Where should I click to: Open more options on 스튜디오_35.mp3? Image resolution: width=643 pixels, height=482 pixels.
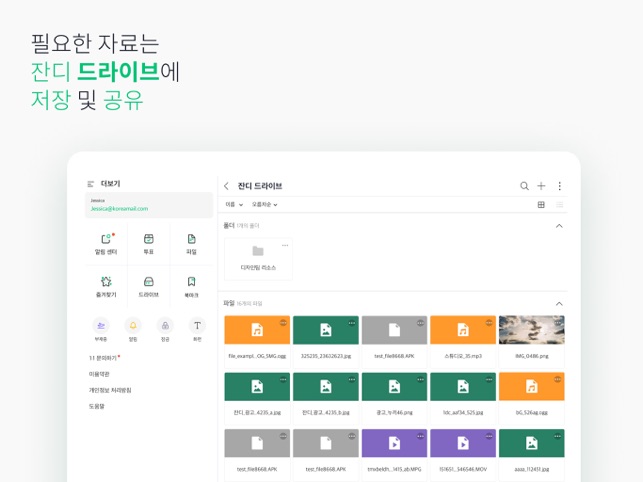489,323
